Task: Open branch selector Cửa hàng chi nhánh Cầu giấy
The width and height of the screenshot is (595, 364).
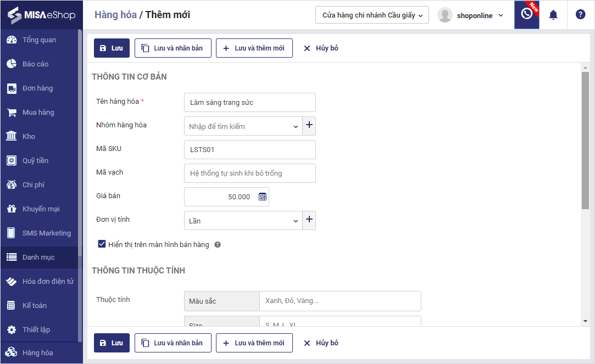Action: click(x=372, y=15)
